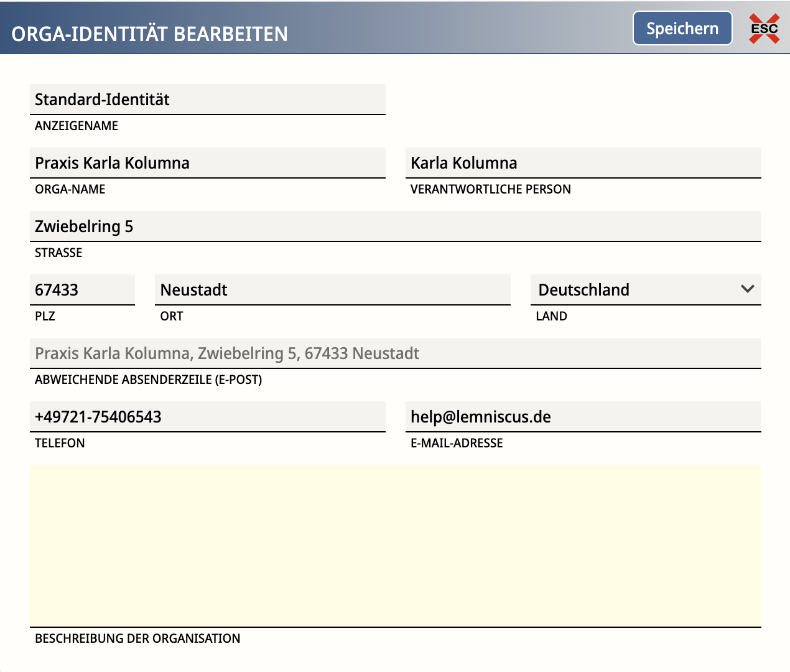The width and height of the screenshot is (790, 672).
Task: Click the E-Mail-Adresse field help@lemniscus.de
Action: click(x=583, y=417)
